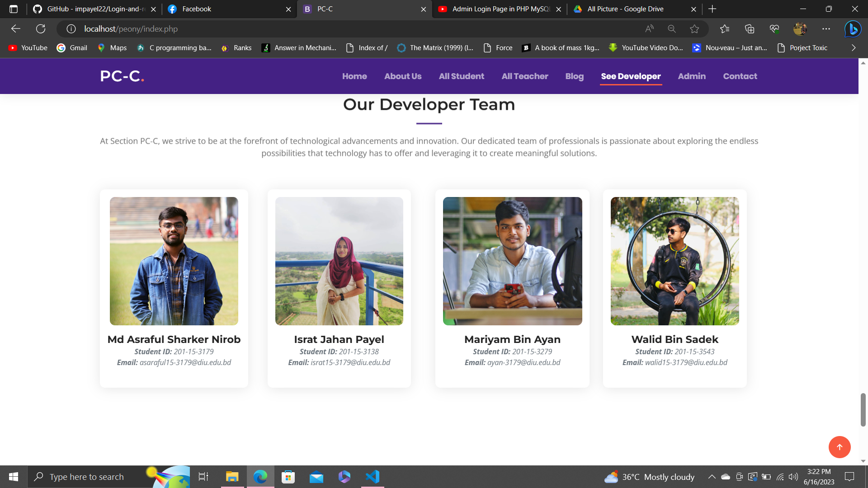Click the red scroll-to-top arrow button
The height and width of the screenshot is (488, 868).
(x=839, y=447)
